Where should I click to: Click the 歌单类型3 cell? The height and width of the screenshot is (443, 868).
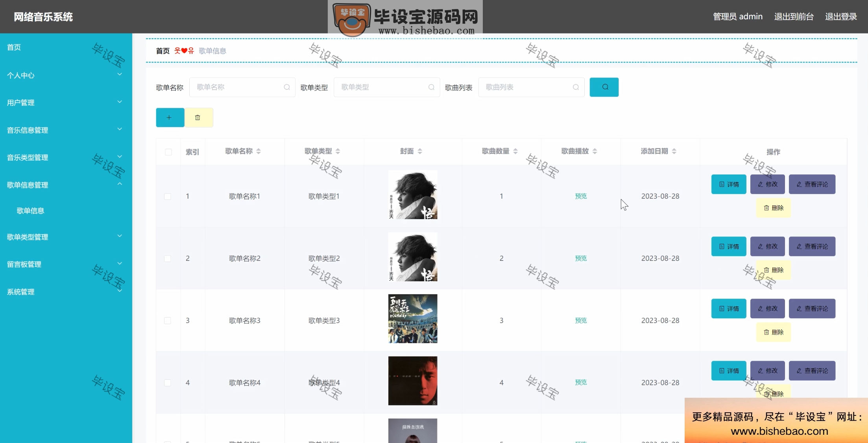(x=324, y=321)
